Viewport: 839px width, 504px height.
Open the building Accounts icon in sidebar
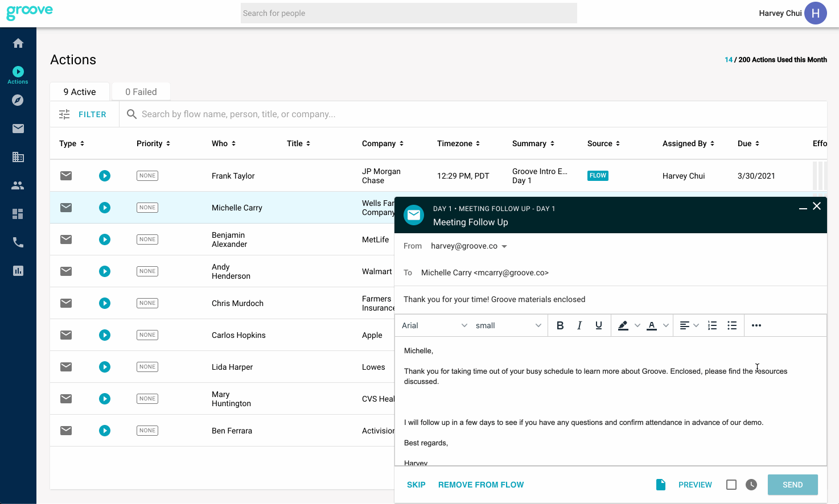coord(18,157)
